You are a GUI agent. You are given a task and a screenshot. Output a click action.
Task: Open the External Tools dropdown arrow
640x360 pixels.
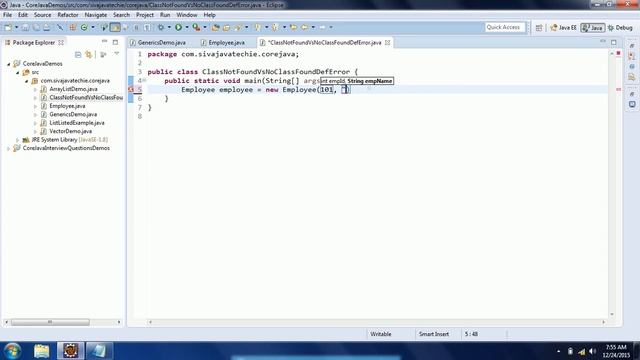point(204,27)
